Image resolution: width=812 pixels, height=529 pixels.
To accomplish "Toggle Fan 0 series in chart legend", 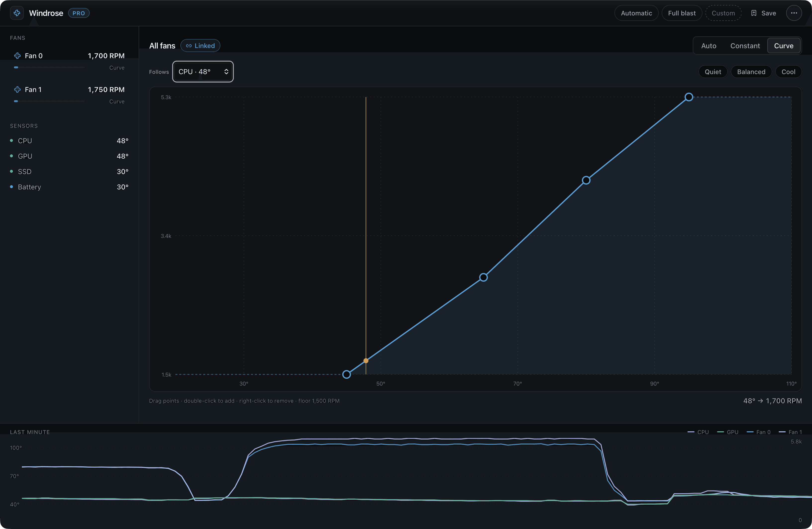I will [x=758, y=432].
